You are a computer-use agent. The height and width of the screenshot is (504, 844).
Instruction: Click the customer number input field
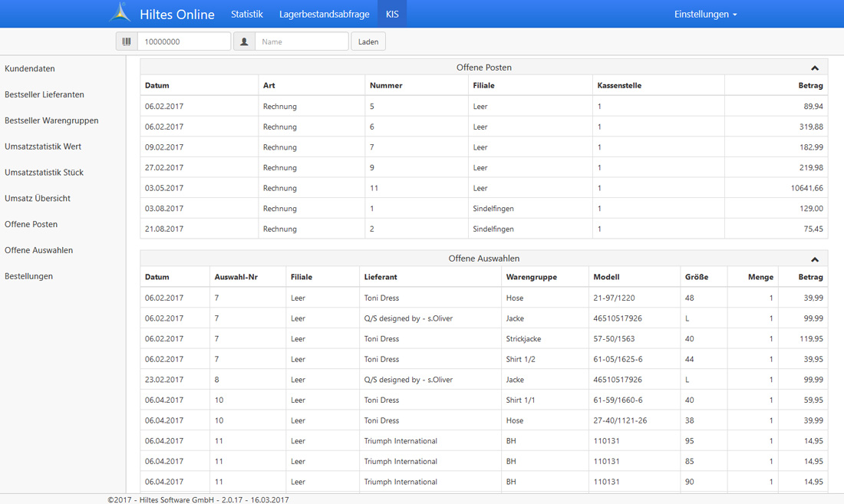(183, 41)
